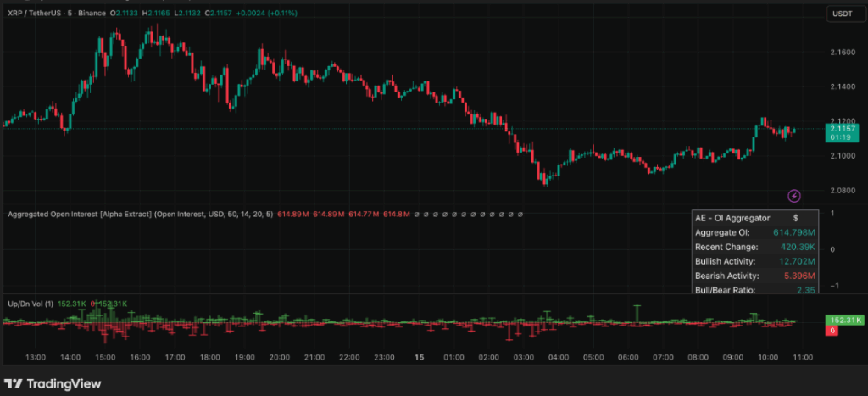Click the 614.8M open interest value

coord(397,214)
